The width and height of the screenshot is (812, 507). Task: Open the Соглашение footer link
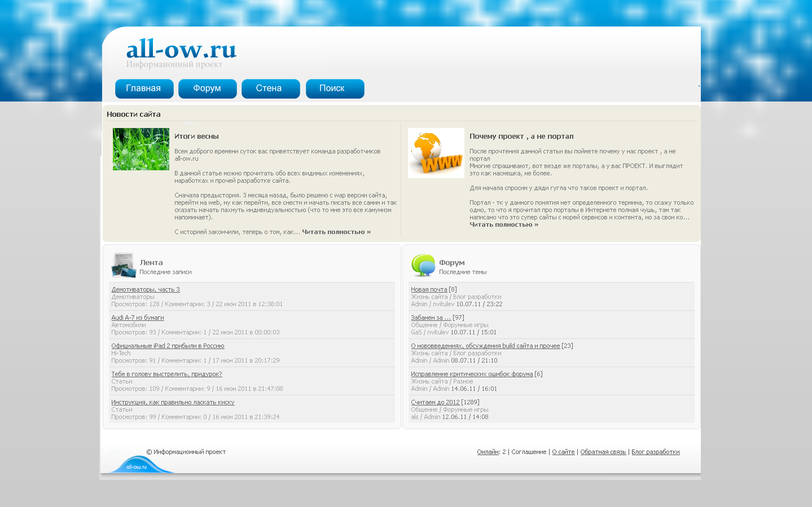coord(529,452)
